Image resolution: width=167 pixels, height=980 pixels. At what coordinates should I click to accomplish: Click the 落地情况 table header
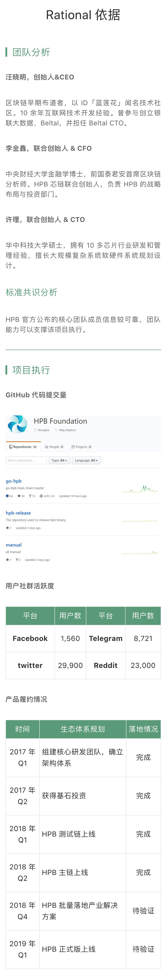[x=143, y=729]
